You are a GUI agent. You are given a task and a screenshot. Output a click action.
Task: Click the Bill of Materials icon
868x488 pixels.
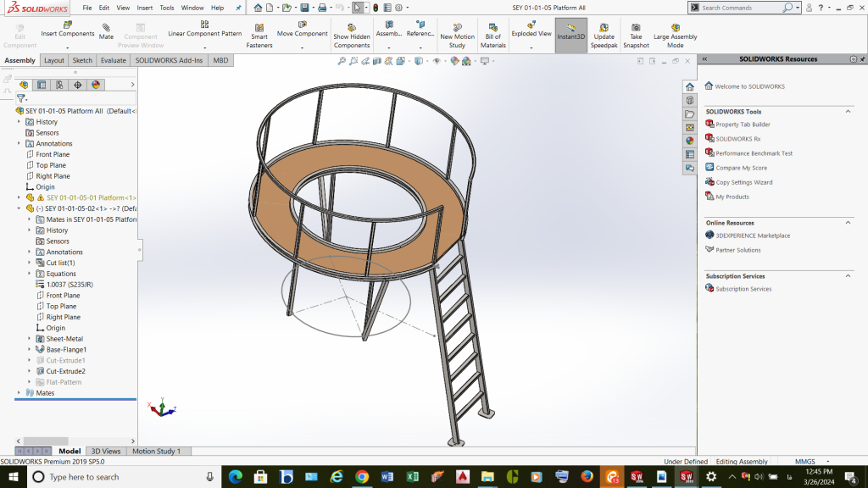coord(493,35)
